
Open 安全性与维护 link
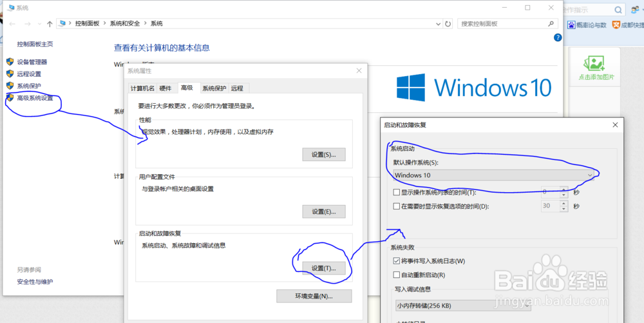pyautogui.click(x=35, y=282)
